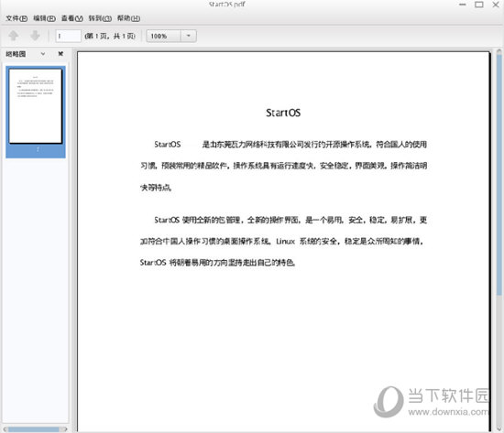Click the 100% zoom value box
The width and height of the screenshot is (504, 433).
pos(164,36)
